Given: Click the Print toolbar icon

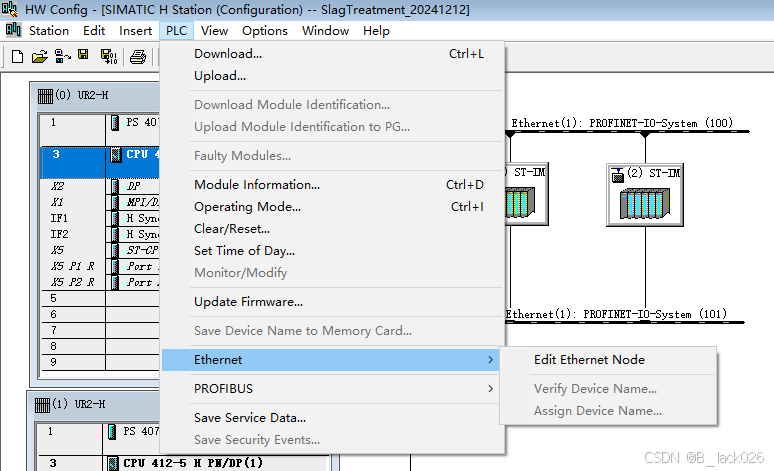Looking at the screenshot, I should pyautogui.click(x=138, y=57).
